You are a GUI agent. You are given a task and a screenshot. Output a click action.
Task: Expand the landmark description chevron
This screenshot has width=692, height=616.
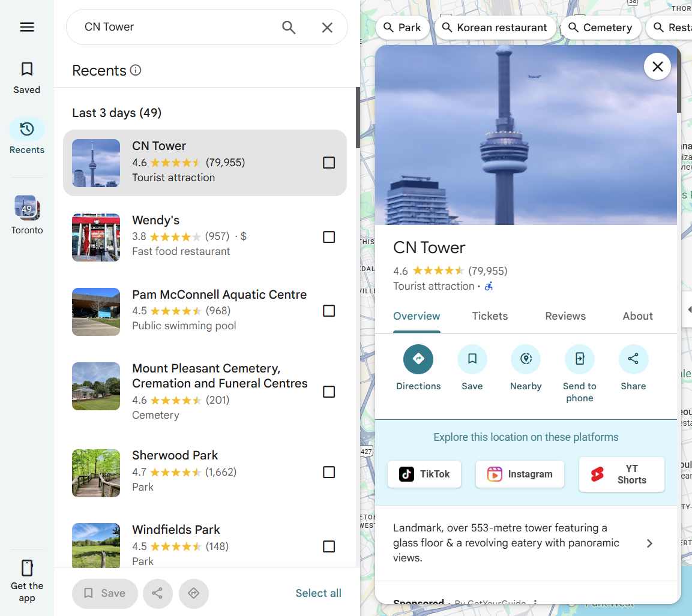point(649,543)
